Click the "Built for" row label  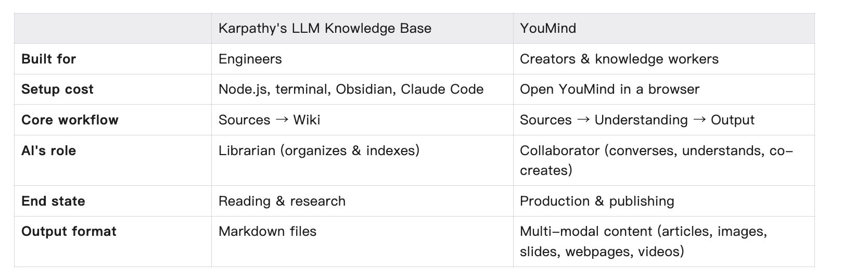(49, 59)
